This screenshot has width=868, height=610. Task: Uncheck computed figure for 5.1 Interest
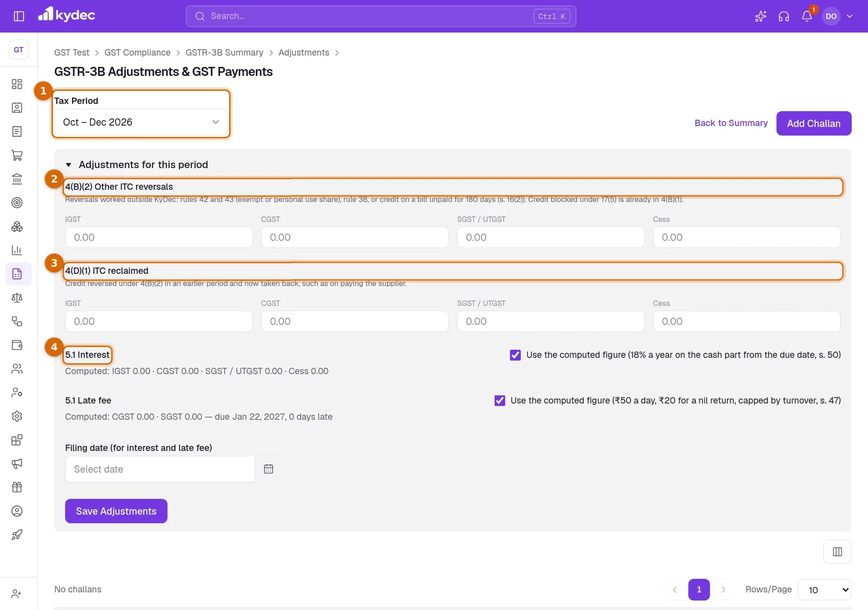[x=515, y=355]
